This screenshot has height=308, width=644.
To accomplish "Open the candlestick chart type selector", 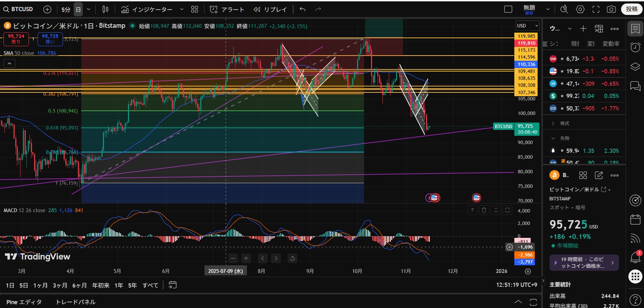I will tap(105, 10).
